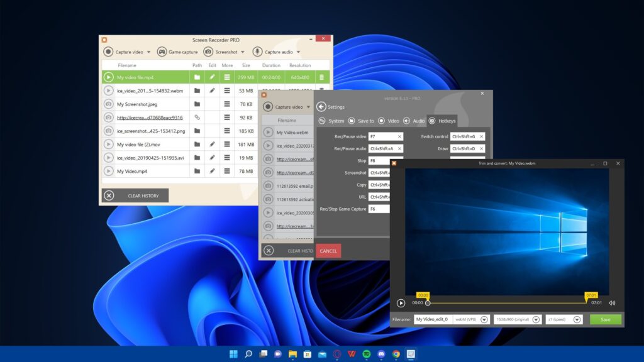Open the http://icecrea...d70688eacc9316 link
Screen dimensions: 644x362
[150, 118]
